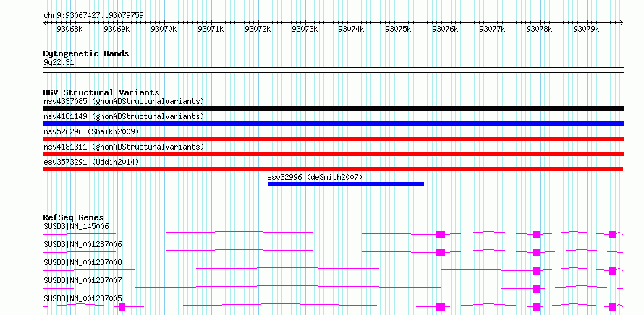Open variant esv32996 (deSmith2007) label

[315, 177]
